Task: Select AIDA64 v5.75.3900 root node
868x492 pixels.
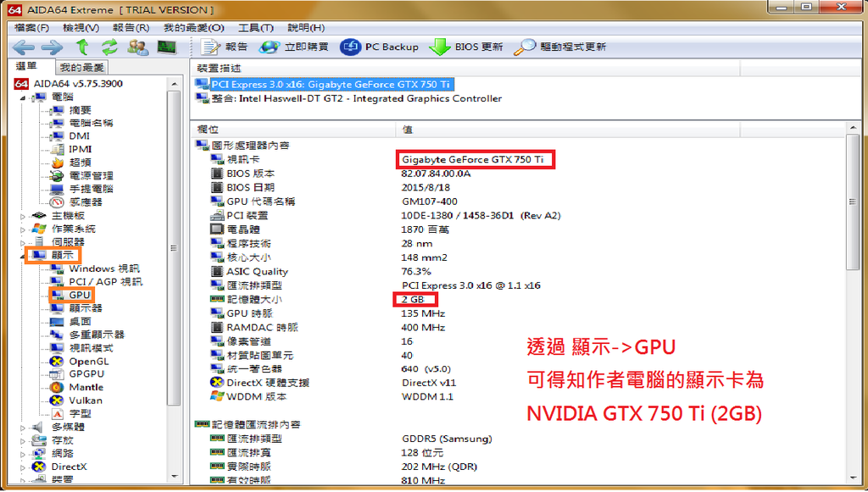Action: coord(69,84)
